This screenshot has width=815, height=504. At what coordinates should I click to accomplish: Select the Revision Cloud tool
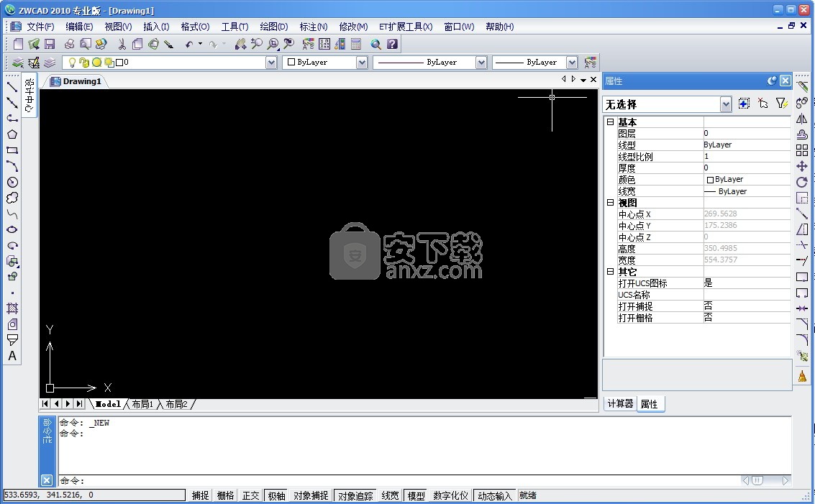click(x=12, y=198)
